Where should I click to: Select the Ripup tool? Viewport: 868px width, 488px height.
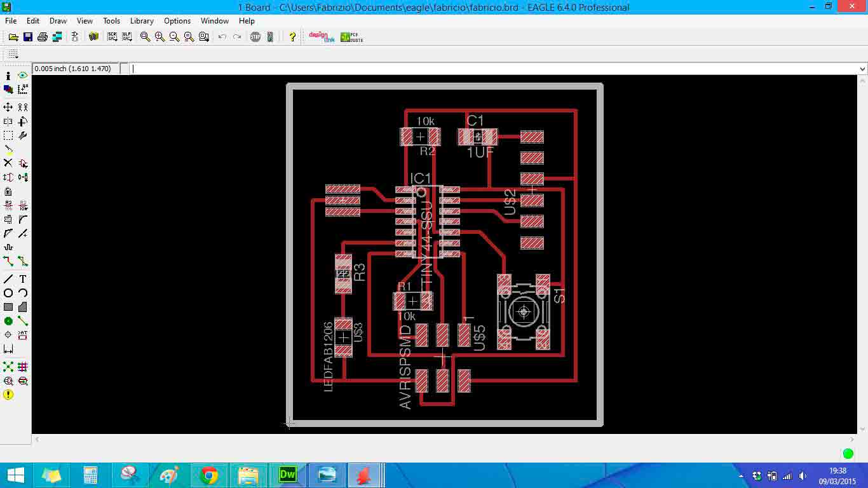(23, 261)
